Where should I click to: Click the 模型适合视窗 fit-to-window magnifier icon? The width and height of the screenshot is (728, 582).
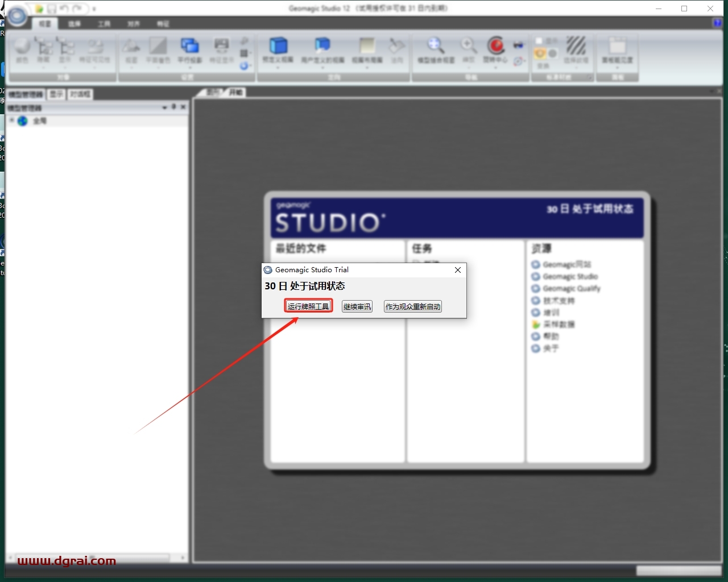436,45
